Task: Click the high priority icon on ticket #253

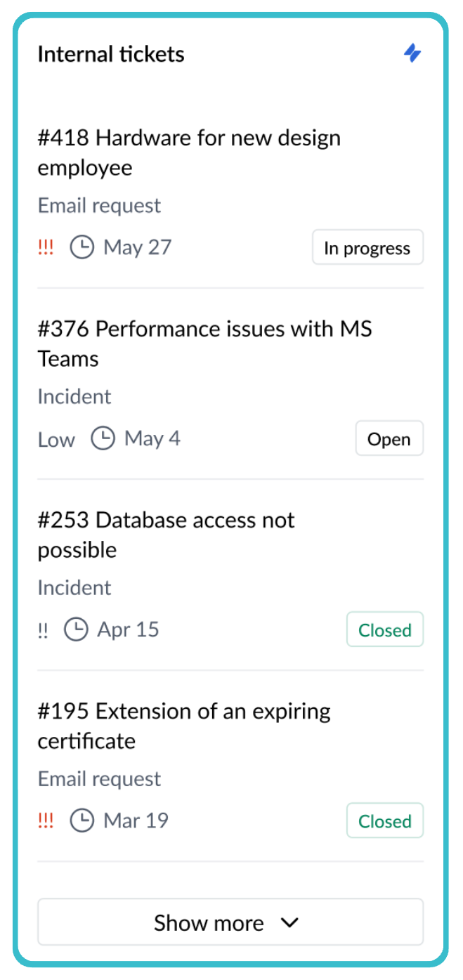Action: pyautogui.click(x=43, y=629)
